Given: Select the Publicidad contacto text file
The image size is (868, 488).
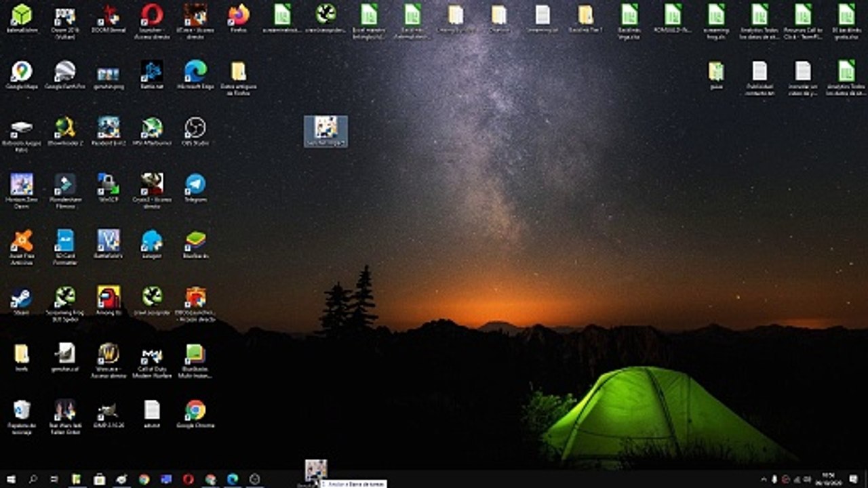Looking at the screenshot, I should (x=759, y=78).
